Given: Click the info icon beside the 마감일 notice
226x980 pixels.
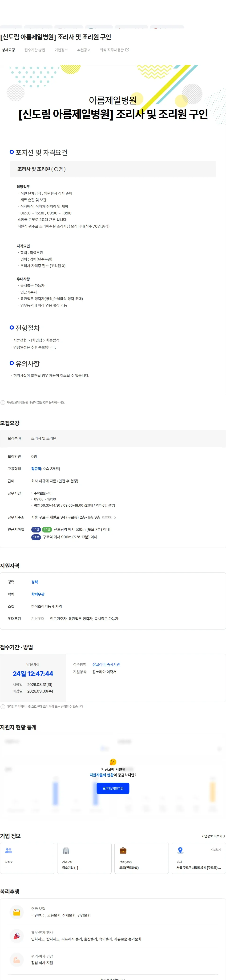Looking at the screenshot, I should (3, 706).
